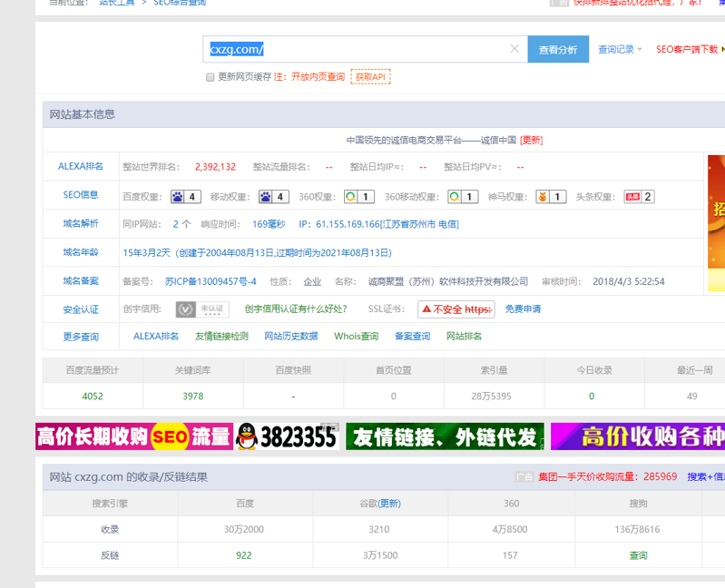Click the purple 高价收购 banner ad
Screen dimensions: 725x588
(x=638, y=436)
